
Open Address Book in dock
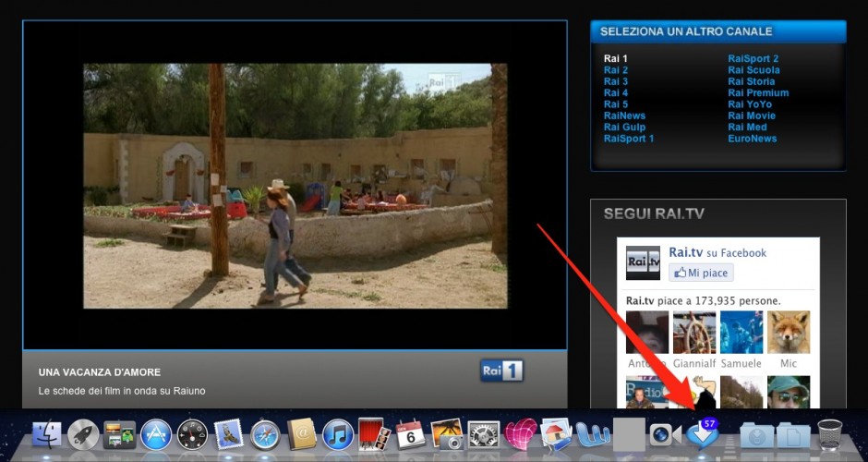[x=302, y=433]
